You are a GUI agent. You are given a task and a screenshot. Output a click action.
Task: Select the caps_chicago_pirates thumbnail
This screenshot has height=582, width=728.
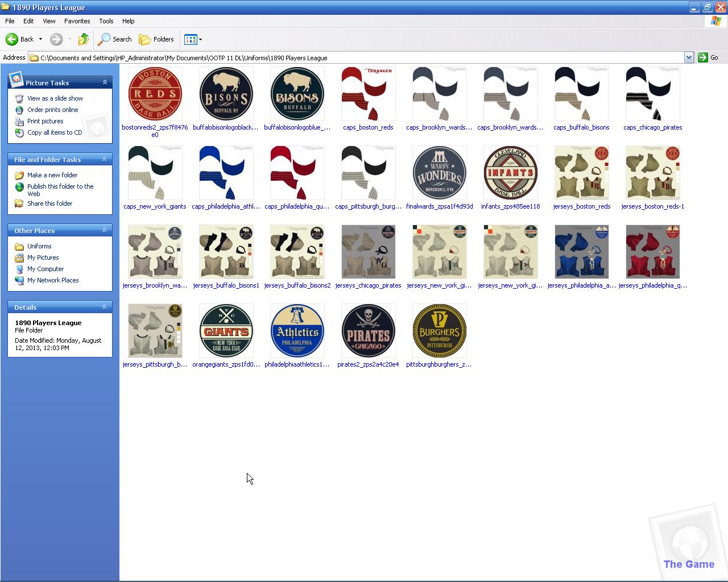click(x=653, y=94)
